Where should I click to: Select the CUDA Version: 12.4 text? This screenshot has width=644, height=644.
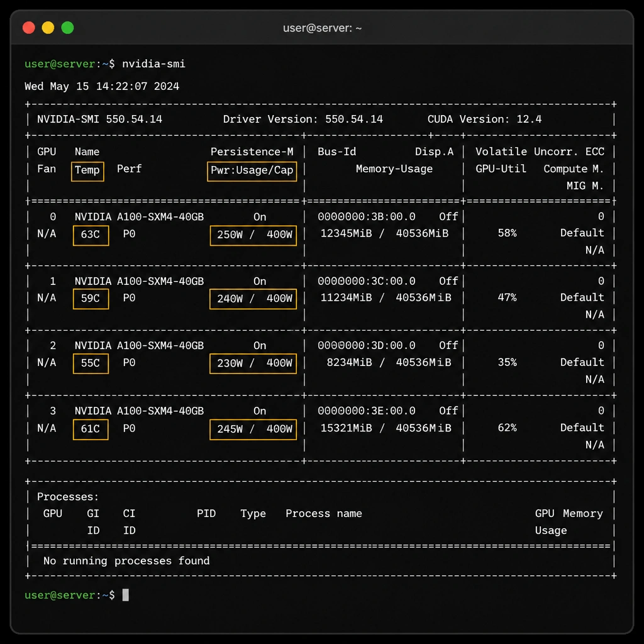tap(484, 119)
